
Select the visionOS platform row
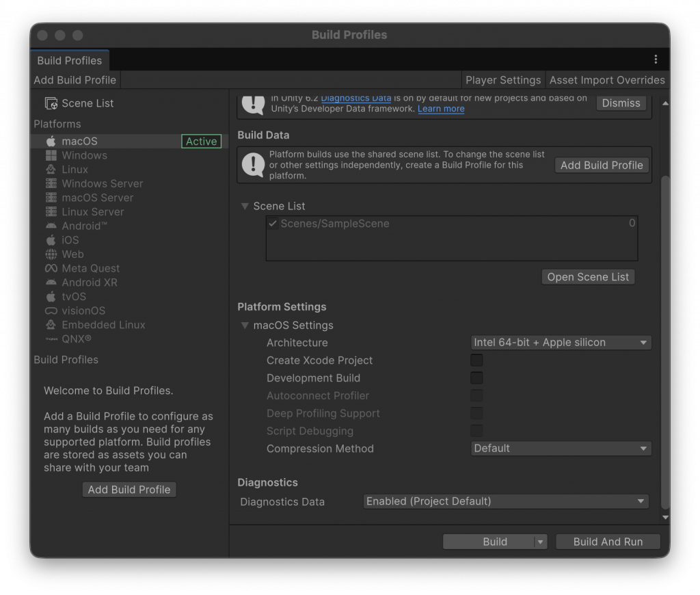tap(129, 311)
